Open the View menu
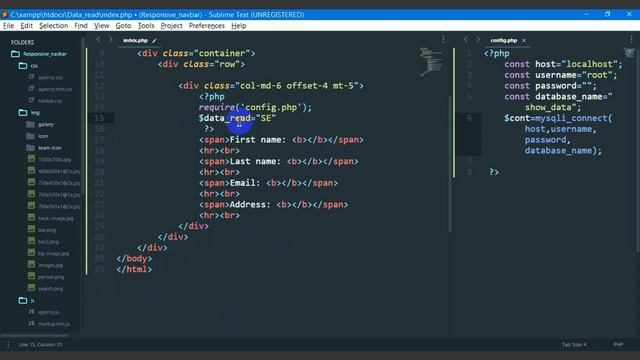This screenshot has height=360, width=640. point(102,26)
